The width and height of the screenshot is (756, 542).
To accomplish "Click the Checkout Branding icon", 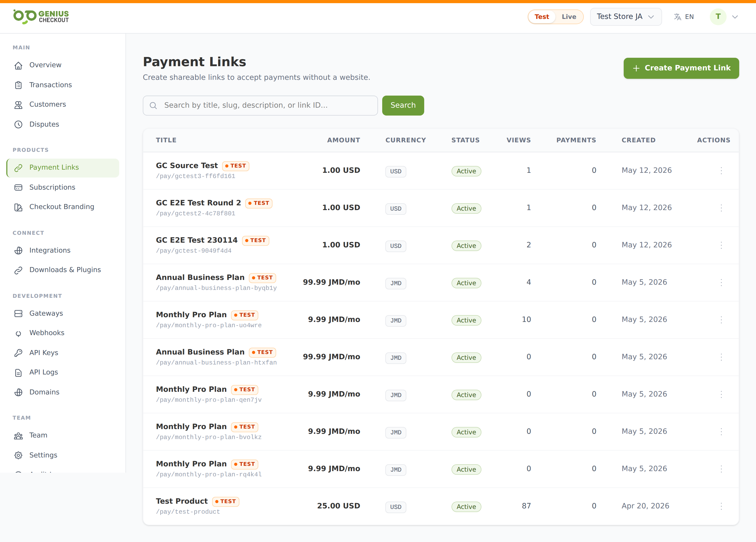I will coord(18,207).
